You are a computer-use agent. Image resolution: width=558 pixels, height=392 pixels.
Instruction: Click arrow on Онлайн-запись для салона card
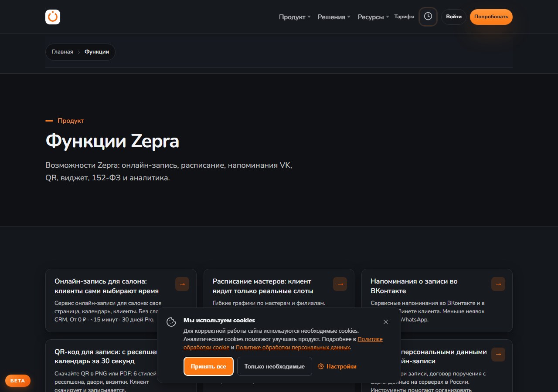pyautogui.click(x=182, y=284)
